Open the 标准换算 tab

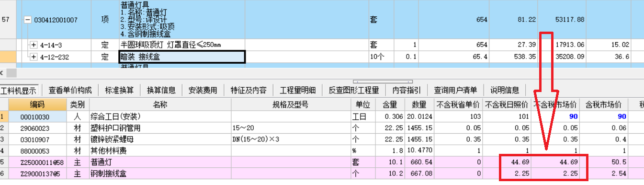tap(119, 90)
